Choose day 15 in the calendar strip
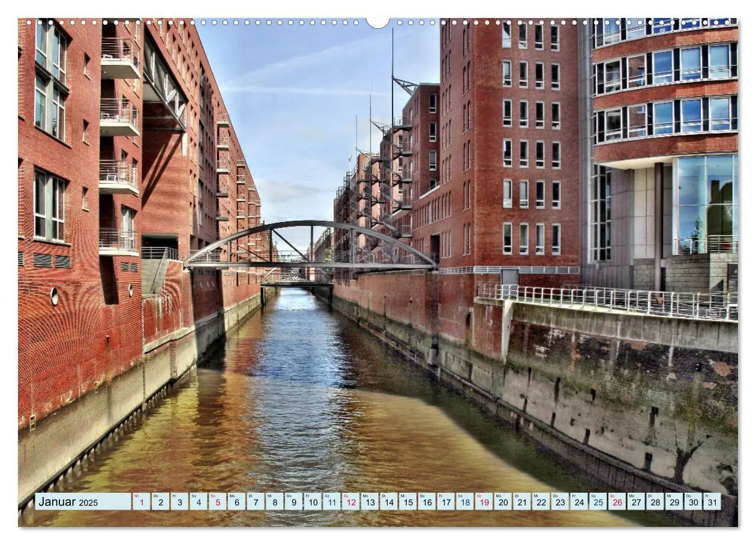This screenshot has height=545, width=756. point(408,502)
